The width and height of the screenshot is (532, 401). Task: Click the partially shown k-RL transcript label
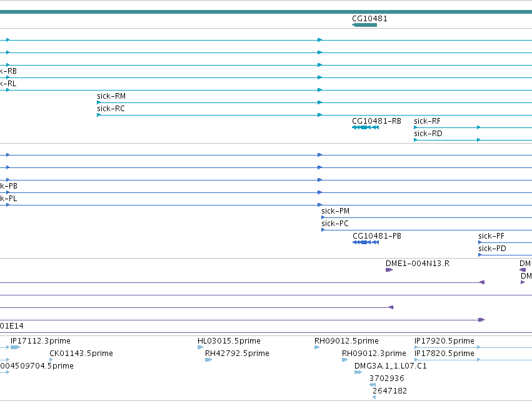8,84
